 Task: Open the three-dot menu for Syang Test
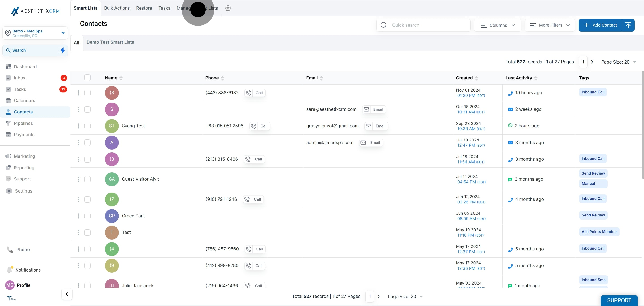click(78, 126)
